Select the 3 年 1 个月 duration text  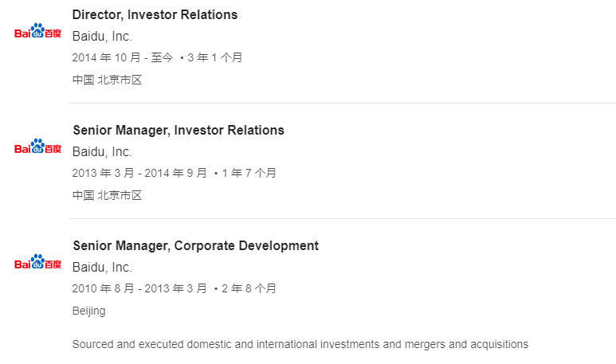[214, 57]
